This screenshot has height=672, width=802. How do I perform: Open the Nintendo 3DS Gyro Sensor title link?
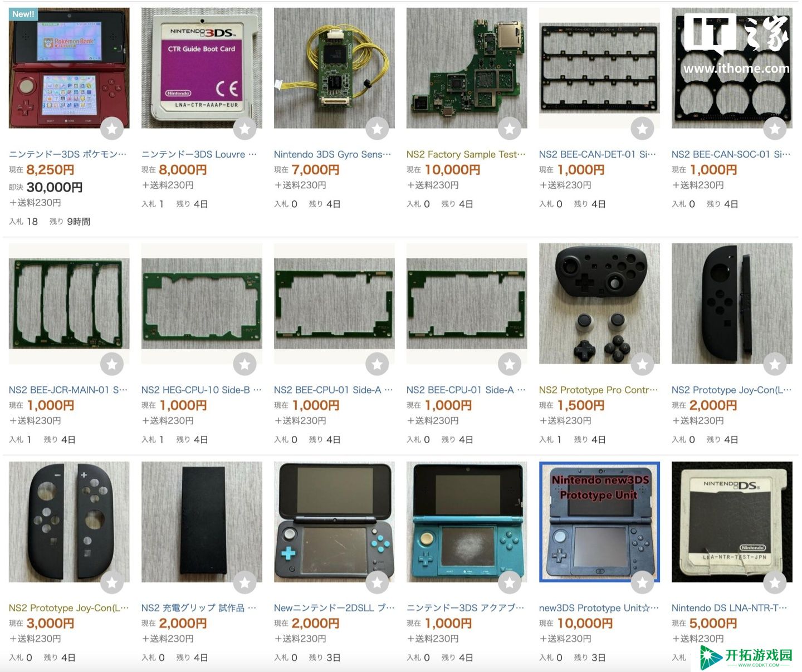tap(333, 154)
